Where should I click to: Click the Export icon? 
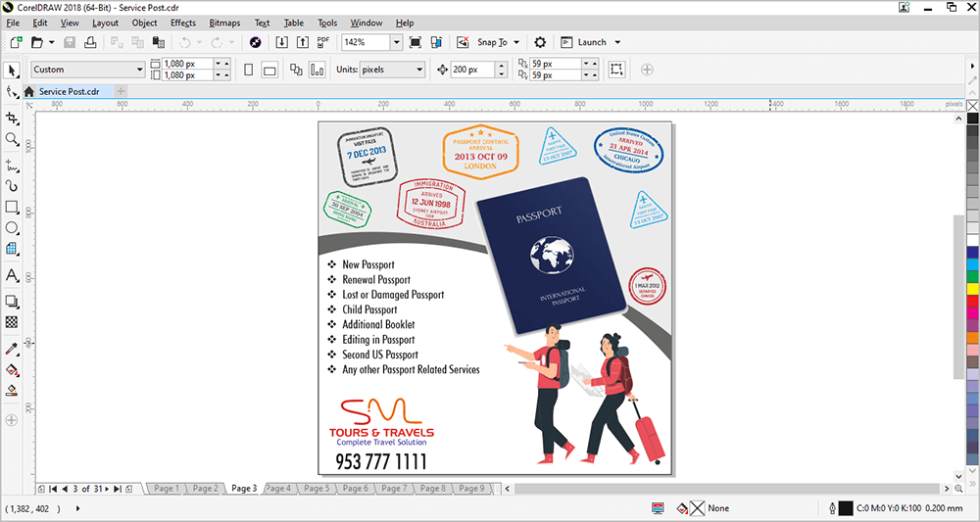(x=303, y=42)
